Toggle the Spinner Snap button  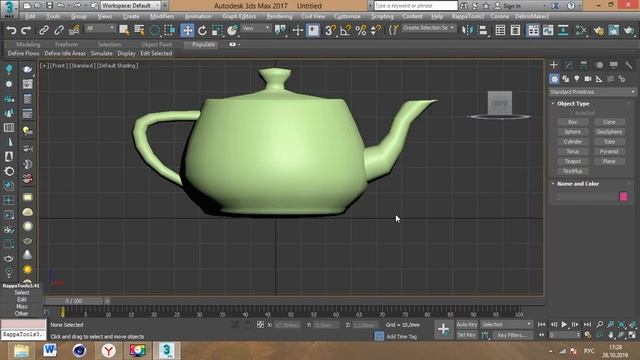point(376,30)
